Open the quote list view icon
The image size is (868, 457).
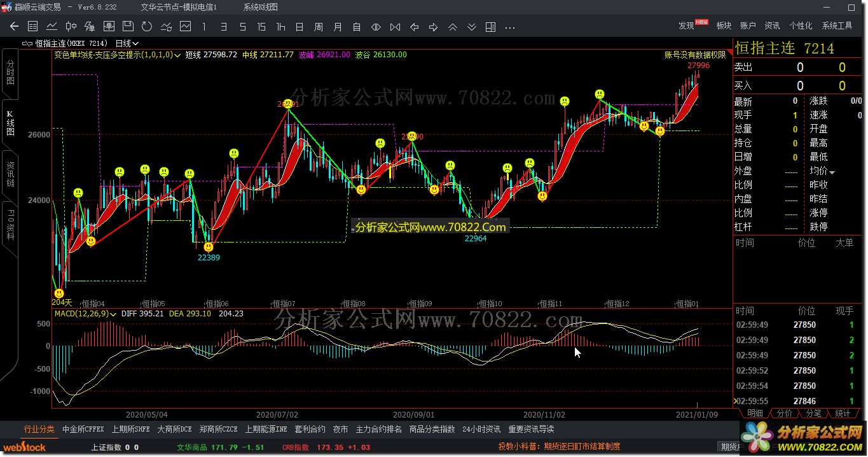click(33, 27)
